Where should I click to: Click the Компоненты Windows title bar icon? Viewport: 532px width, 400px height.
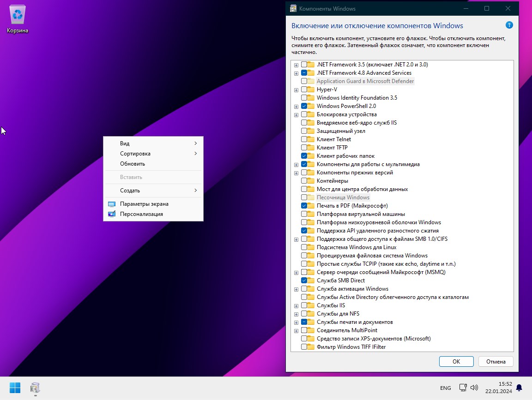click(293, 8)
